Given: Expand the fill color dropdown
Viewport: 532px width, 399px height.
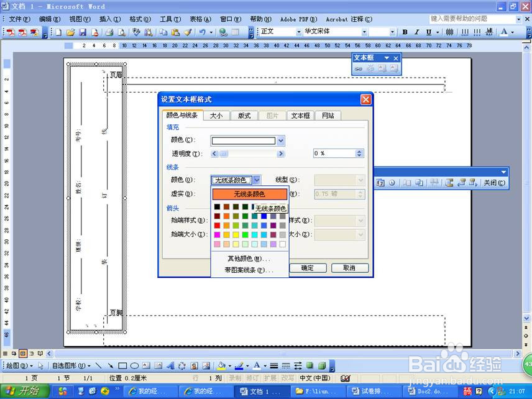Looking at the screenshot, I should 280,140.
